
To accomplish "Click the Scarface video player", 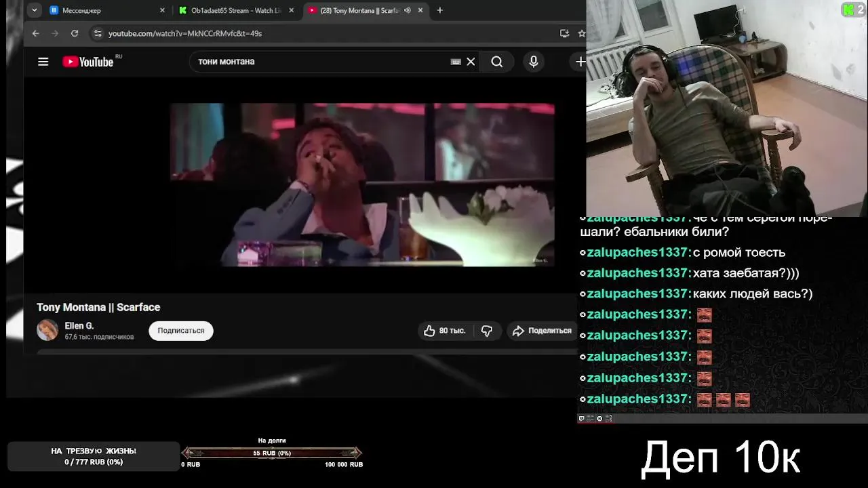I will point(362,184).
